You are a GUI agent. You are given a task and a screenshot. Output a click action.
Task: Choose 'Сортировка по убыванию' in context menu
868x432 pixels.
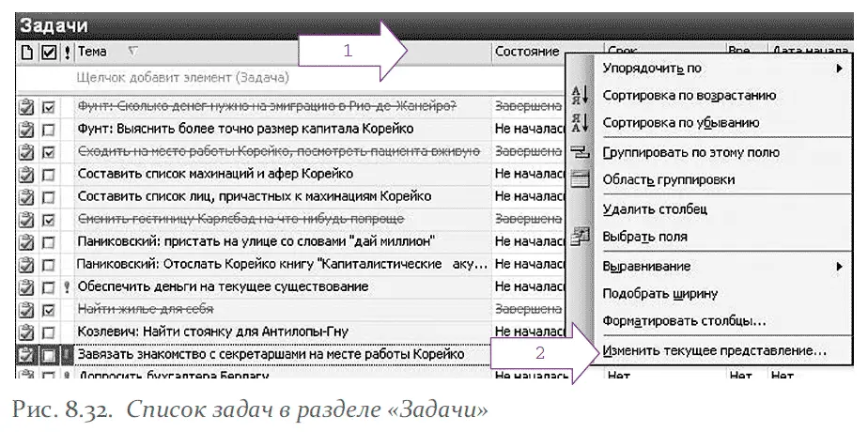[707, 122]
